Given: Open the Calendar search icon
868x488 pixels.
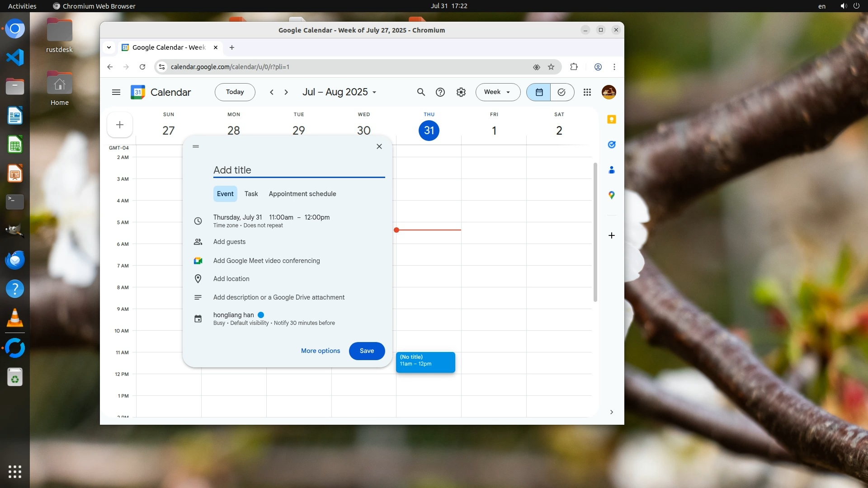Looking at the screenshot, I should [x=421, y=92].
